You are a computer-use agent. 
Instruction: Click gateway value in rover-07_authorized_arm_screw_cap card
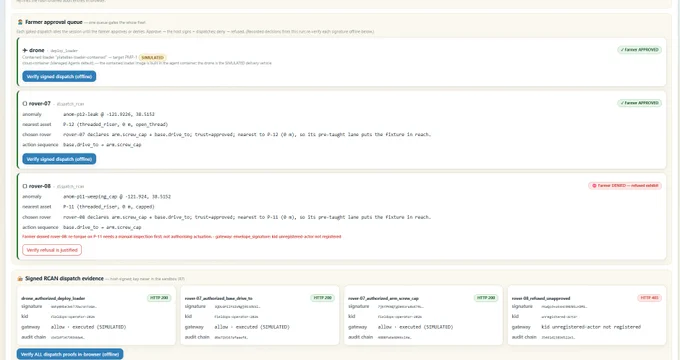pos(415,327)
